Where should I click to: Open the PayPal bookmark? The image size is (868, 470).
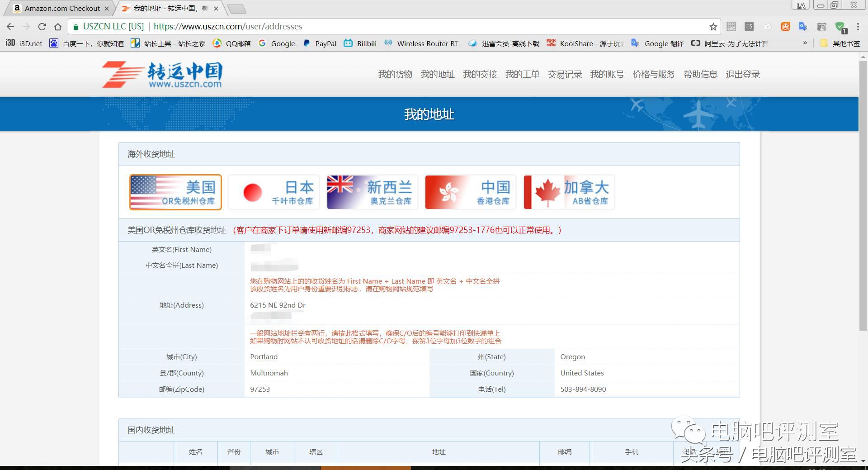point(320,43)
